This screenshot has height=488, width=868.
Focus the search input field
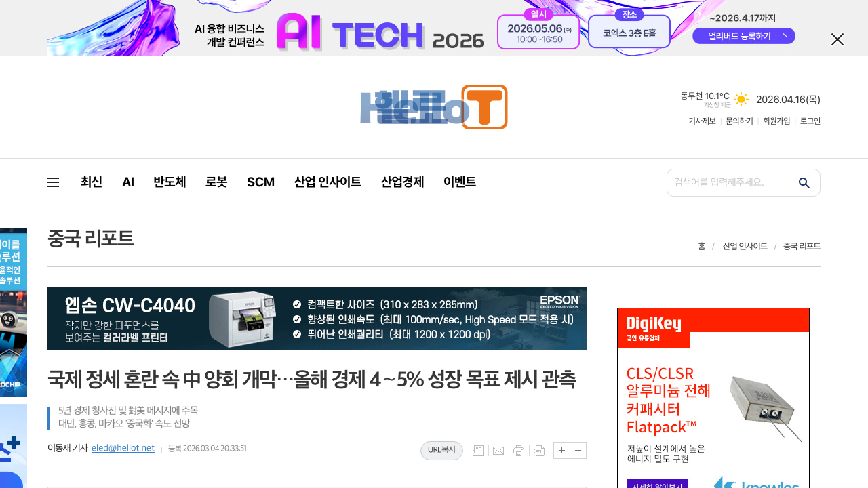pos(728,183)
